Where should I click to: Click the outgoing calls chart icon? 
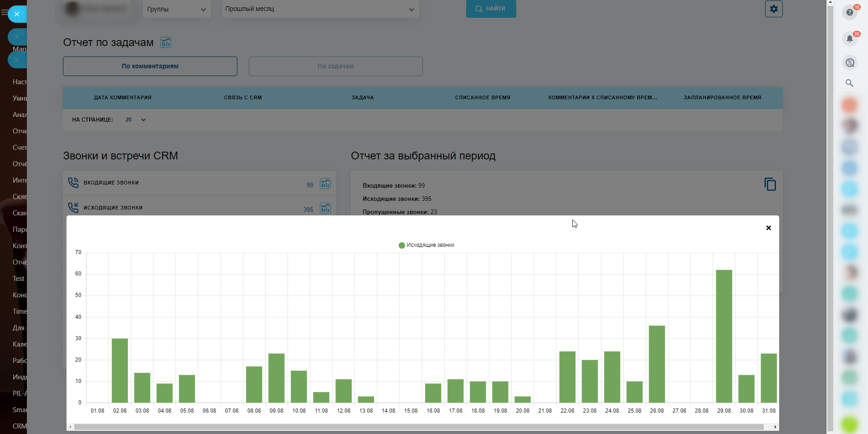(325, 208)
